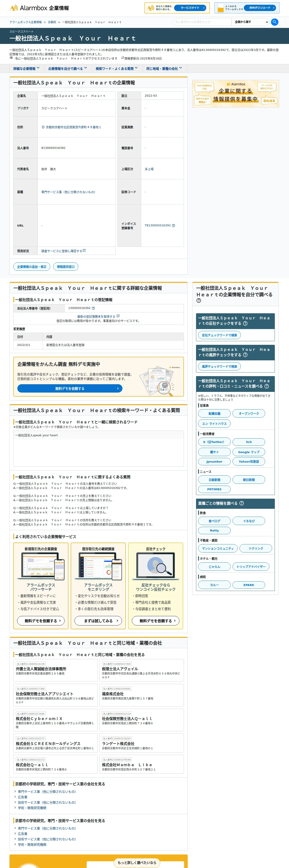The width and height of the screenshot is (289, 868).
Task: Click 風評チェックワードで検索 button
Action: tap(219, 367)
